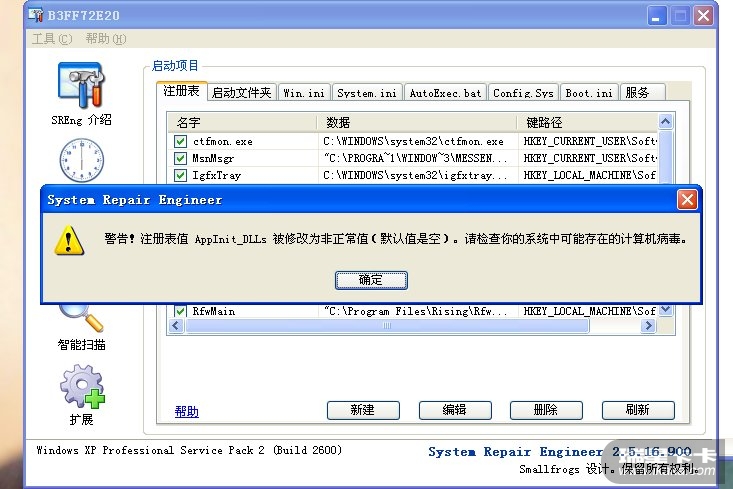733x489 pixels.
Task: Click 确定 in the warning dialog
Action: (x=371, y=280)
